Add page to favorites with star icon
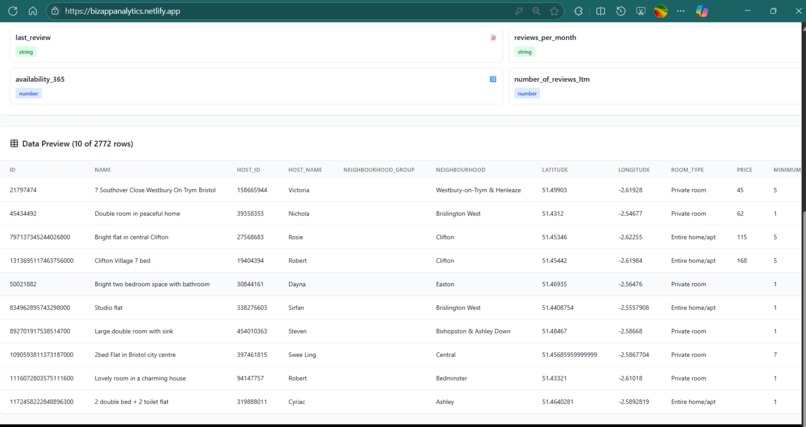This screenshot has height=427, width=806. point(554,11)
